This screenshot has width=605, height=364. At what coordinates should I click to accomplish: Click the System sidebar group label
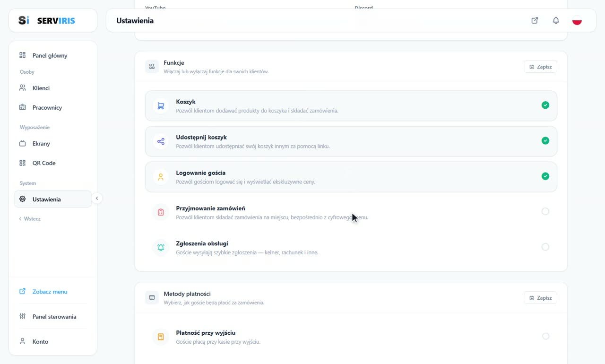[28, 183]
